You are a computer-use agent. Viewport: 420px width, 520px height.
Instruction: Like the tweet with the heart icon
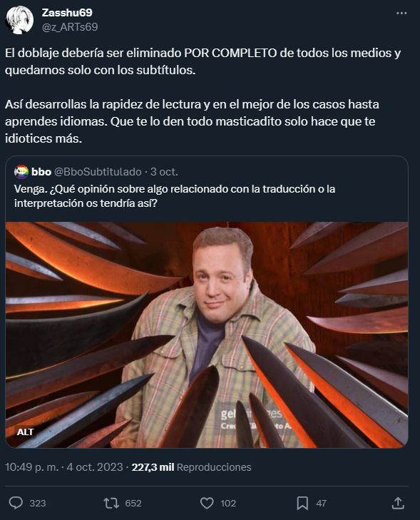click(x=207, y=503)
